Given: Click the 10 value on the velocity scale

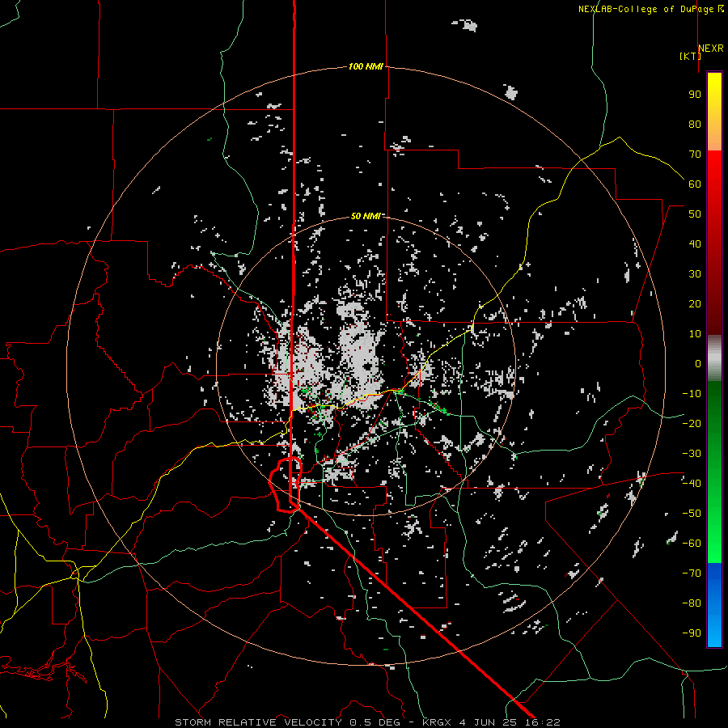Looking at the screenshot, I should (695, 334).
